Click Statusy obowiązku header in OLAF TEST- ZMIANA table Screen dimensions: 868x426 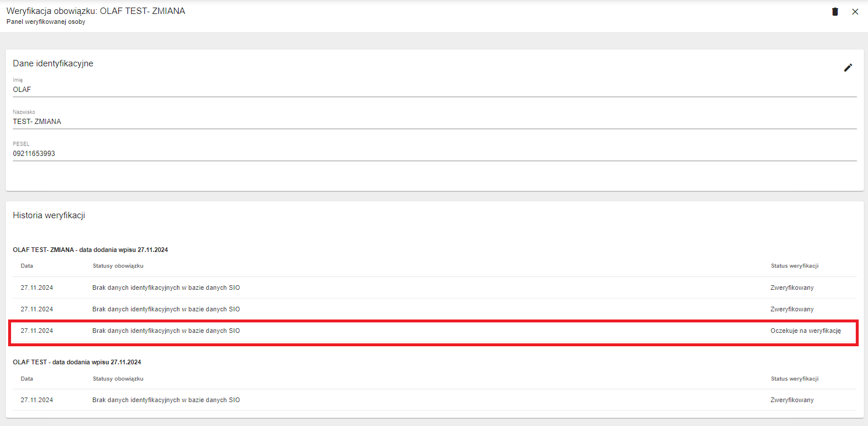point(118,266)
